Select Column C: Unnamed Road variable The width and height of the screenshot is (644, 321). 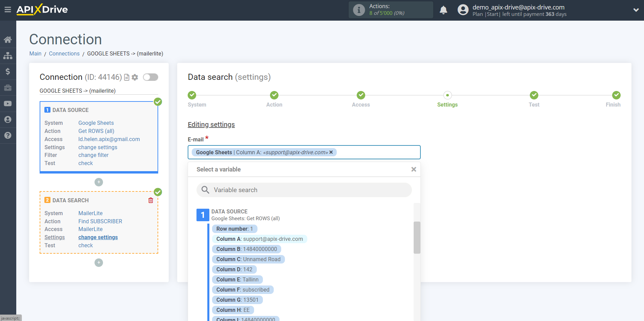click(x=248, y=259)
